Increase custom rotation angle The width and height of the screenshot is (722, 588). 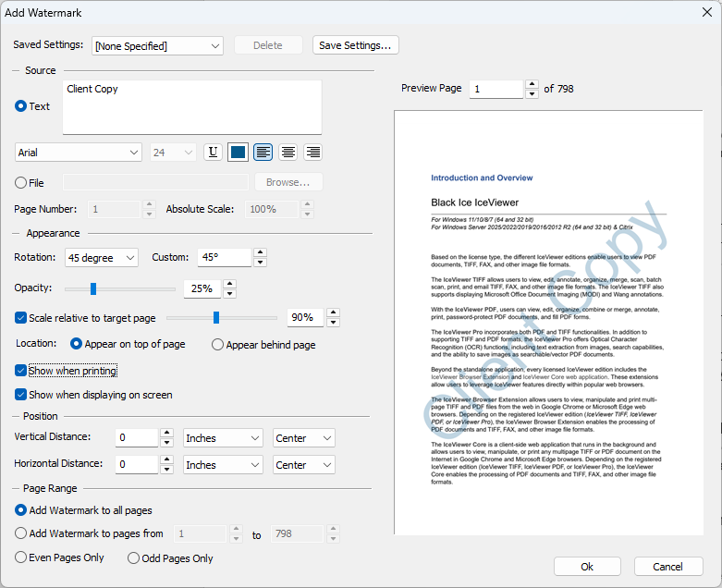click(x=260, y=252)
